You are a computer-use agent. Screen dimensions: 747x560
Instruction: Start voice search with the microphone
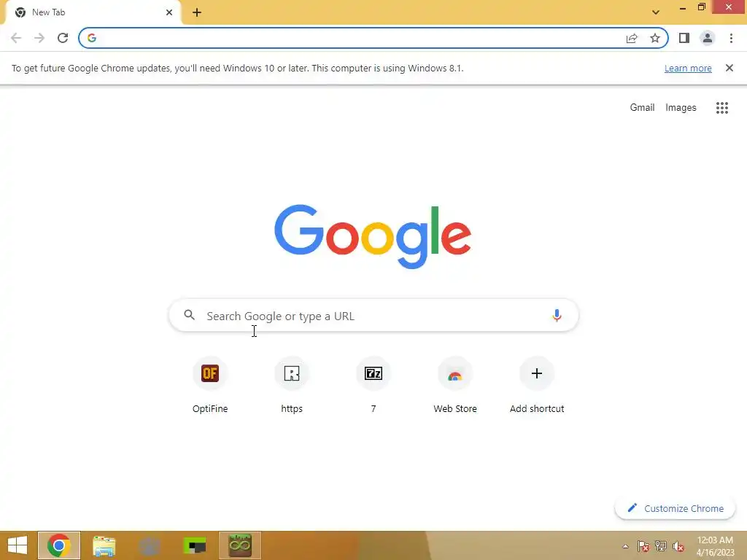click(557, 315)
